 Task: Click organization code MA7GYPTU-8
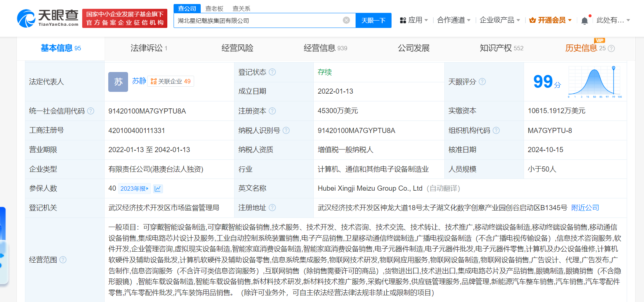coord(550,130)
